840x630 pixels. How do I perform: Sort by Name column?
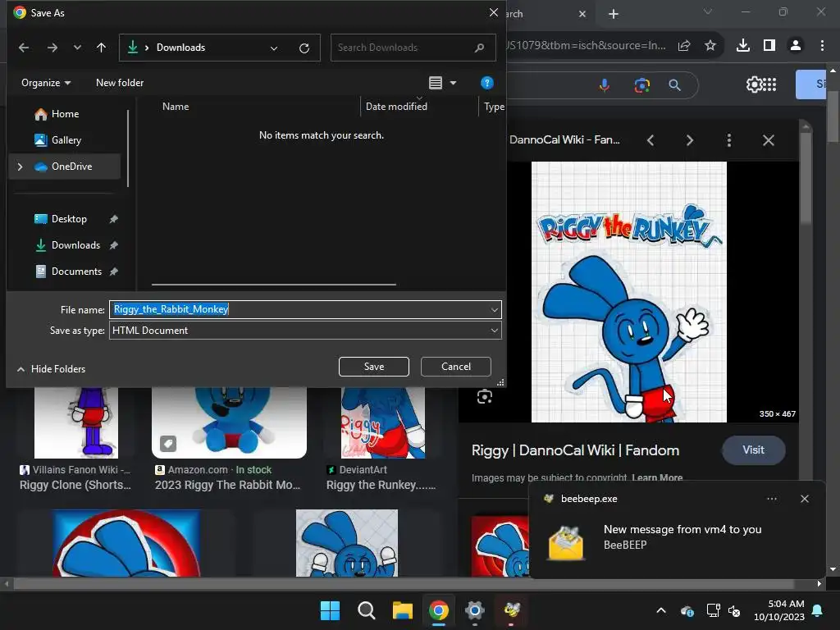point(176,106)
